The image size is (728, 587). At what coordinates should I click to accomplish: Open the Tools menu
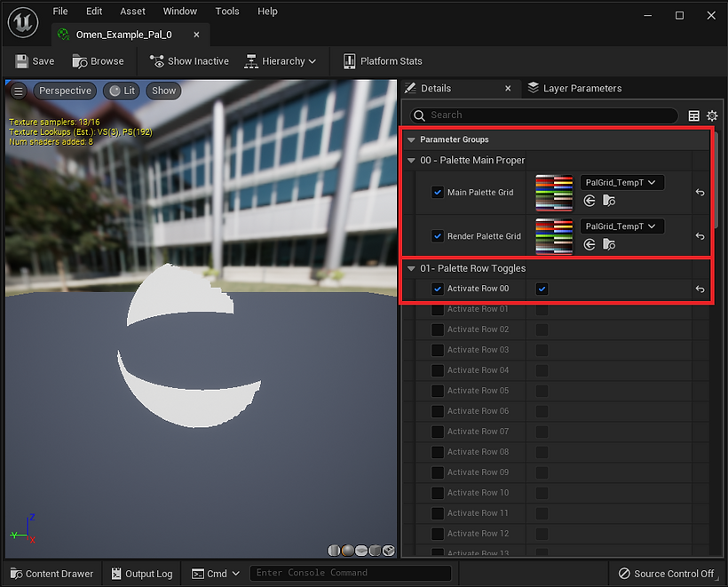tap(227, 12)
